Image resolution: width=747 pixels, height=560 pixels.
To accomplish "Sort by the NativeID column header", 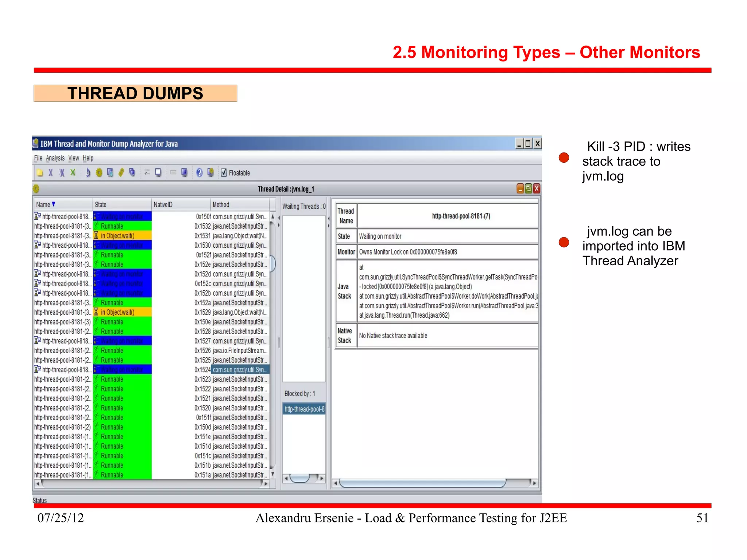I will pos(181,204).
